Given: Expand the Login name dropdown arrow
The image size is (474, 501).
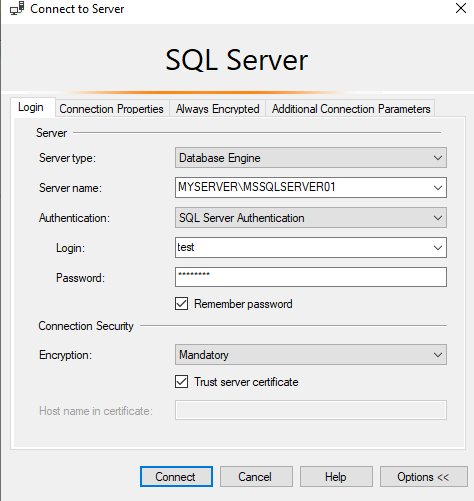Looking at the screenshot, I should [x=438, y=248].
